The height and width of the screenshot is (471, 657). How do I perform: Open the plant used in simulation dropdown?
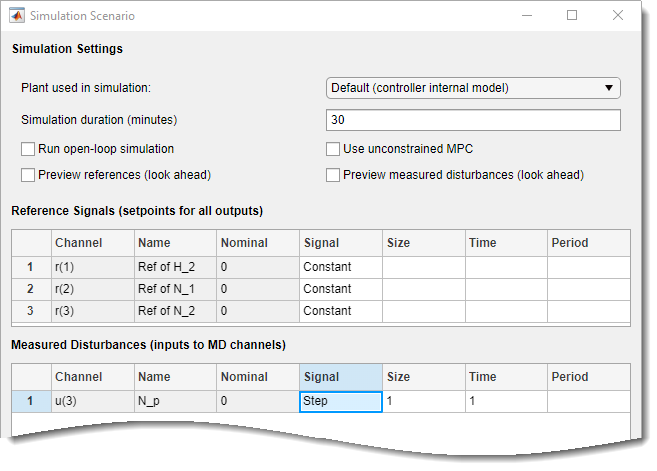[473, 88]
